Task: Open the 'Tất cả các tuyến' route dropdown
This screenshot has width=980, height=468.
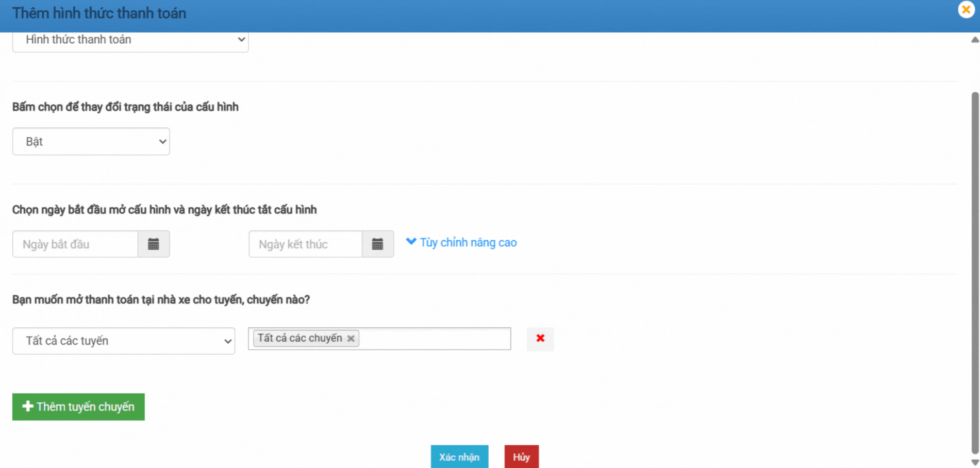Action: click(x=123, y=341)
